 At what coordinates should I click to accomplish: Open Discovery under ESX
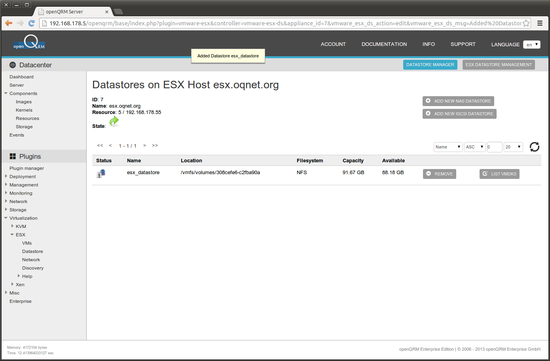[33, 268]
